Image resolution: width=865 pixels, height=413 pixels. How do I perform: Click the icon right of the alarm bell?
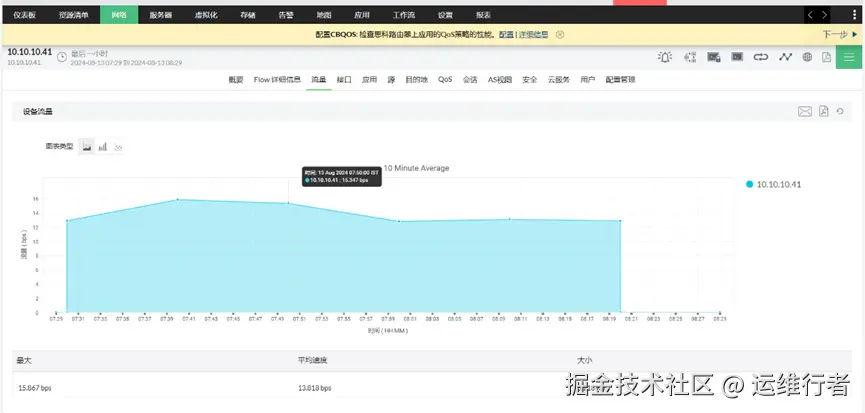tap(690, 57)
